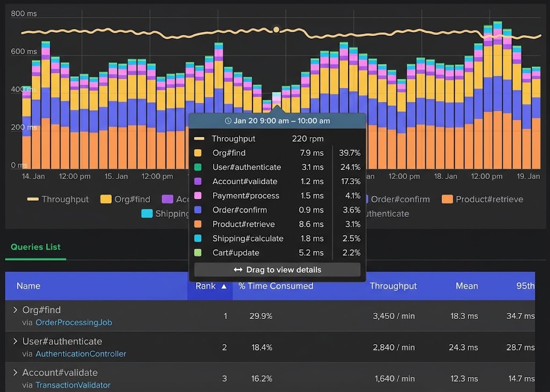The height and width of the screenshot is (392, 550).
Task: Toggle the Shipping series in chart legend
Action: click(x=165, y=214)
